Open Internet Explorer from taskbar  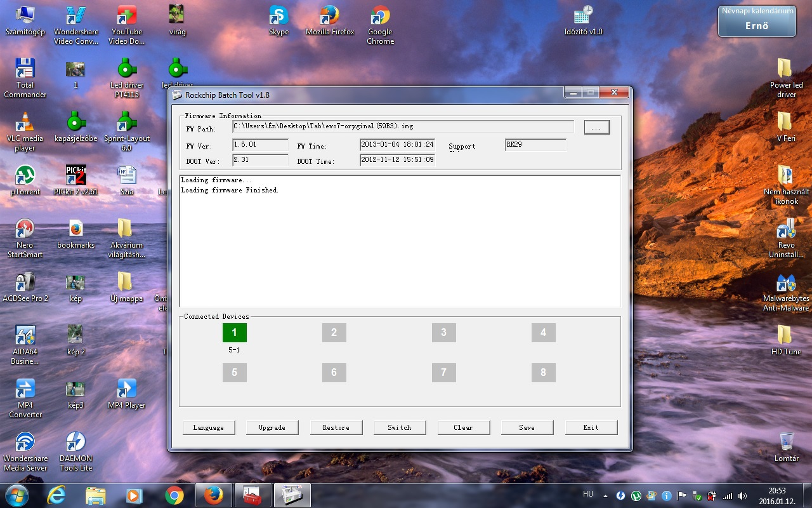(56, 495)
